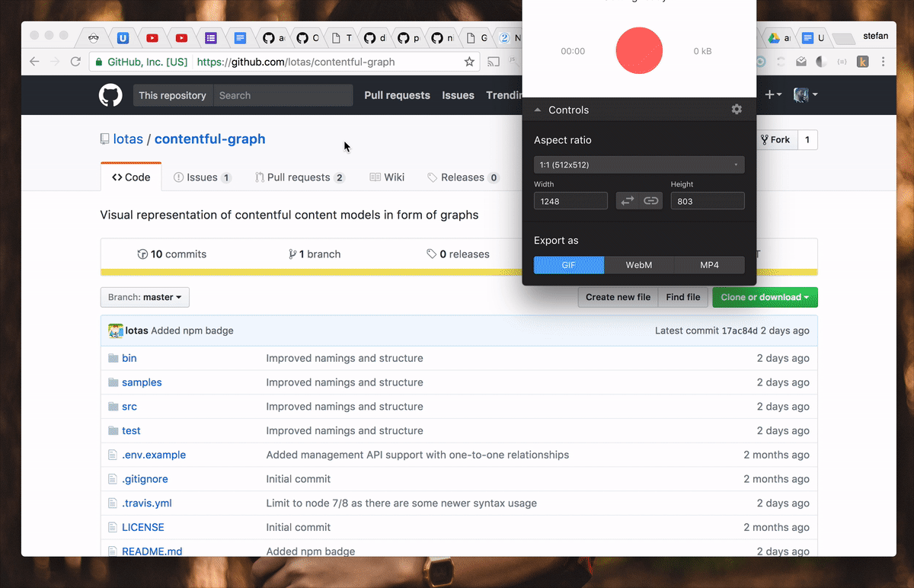
Task: Switch to the Wiki tab
Action: (387, 177)
